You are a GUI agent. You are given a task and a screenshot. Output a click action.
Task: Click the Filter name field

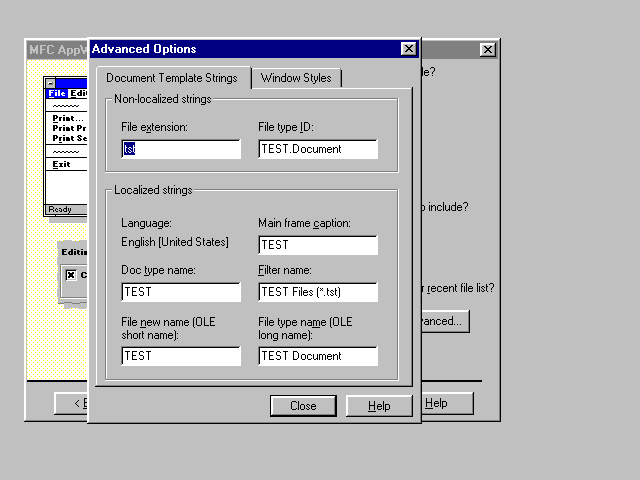(x=317, y=292)
